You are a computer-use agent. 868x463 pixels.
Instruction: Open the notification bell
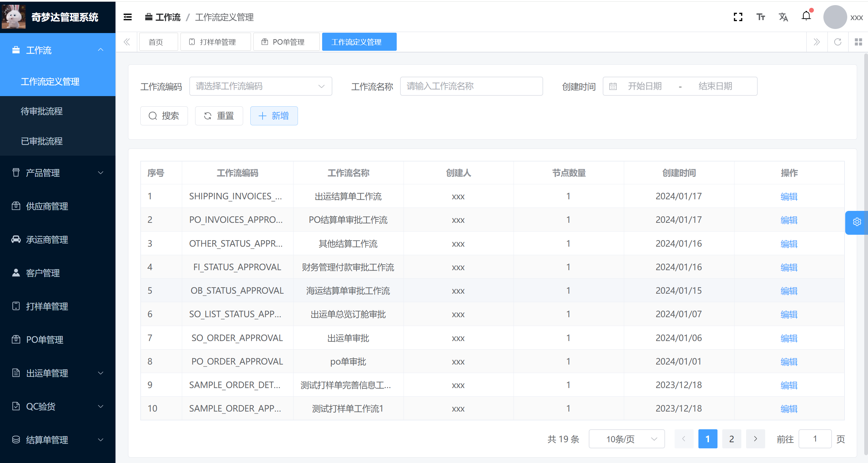[806, 16]
